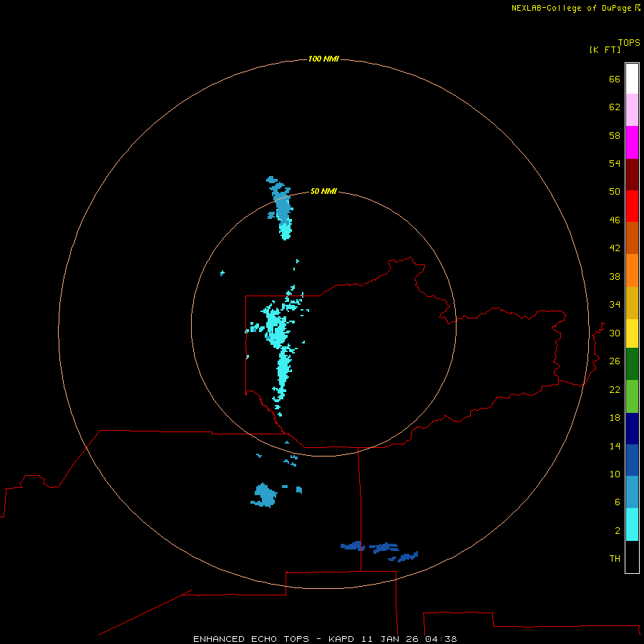The image size is (644, 644).
Task: Click the 42 legend value
Action: pyautogui.click(x=615, y=248)
